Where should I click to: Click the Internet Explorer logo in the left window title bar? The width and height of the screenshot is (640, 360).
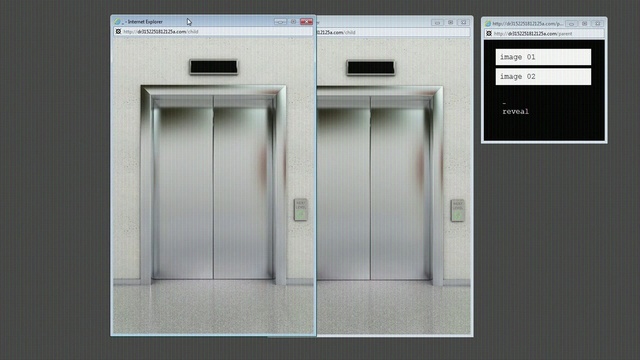click(118, 22)
